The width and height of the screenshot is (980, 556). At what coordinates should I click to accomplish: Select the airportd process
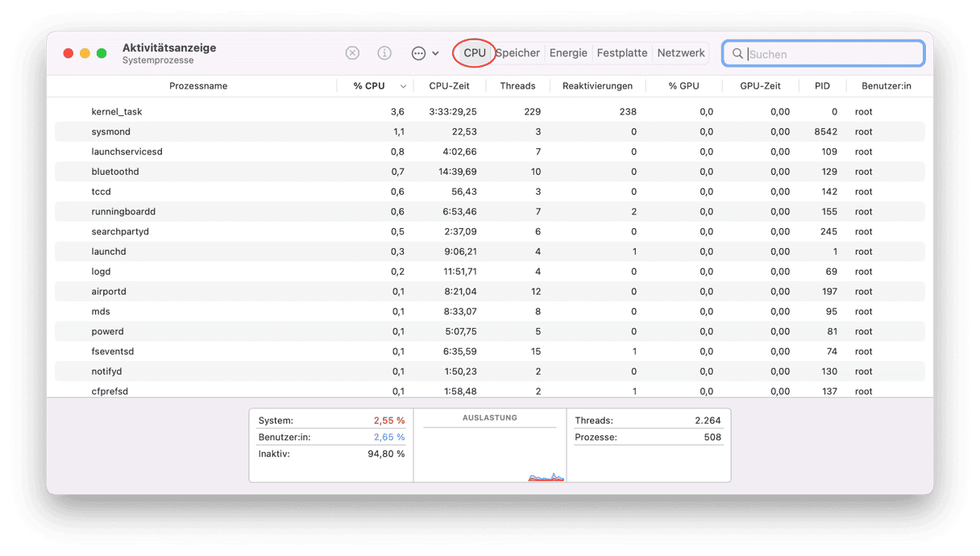point(490,292)
